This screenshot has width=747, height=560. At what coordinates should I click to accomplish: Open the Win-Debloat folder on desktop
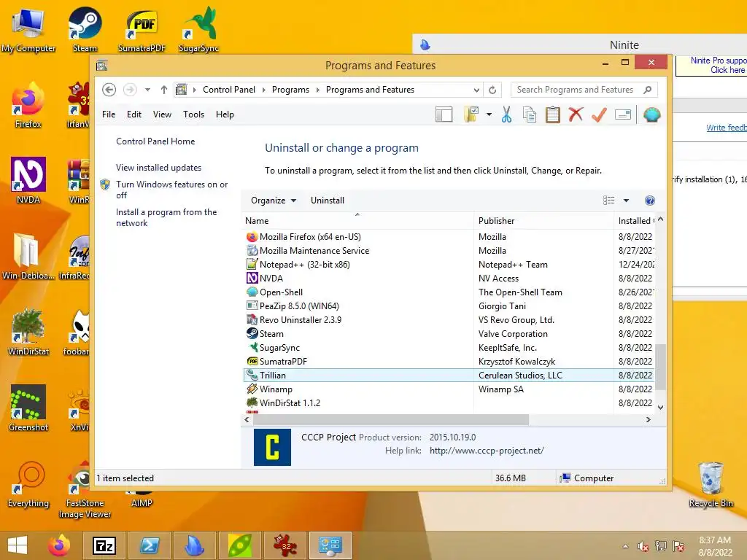click(28, 256)
